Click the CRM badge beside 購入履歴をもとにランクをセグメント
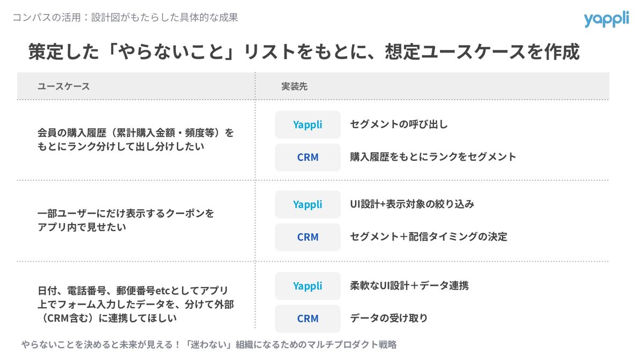 pos(308,157)
